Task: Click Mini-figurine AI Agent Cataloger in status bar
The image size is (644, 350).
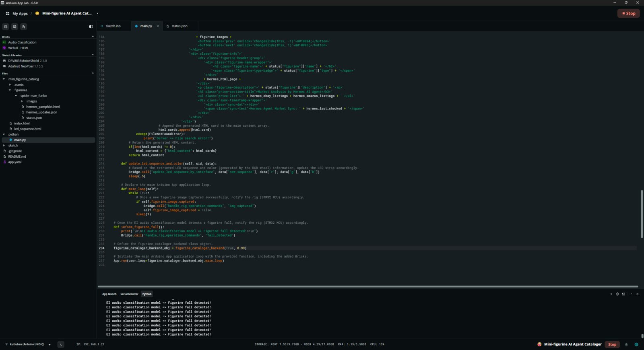Action: (573, 344)
